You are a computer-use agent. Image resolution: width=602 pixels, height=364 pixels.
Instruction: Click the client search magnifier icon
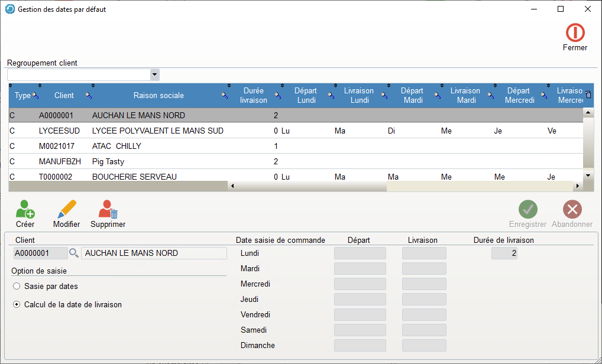click(x=74, y=253)
